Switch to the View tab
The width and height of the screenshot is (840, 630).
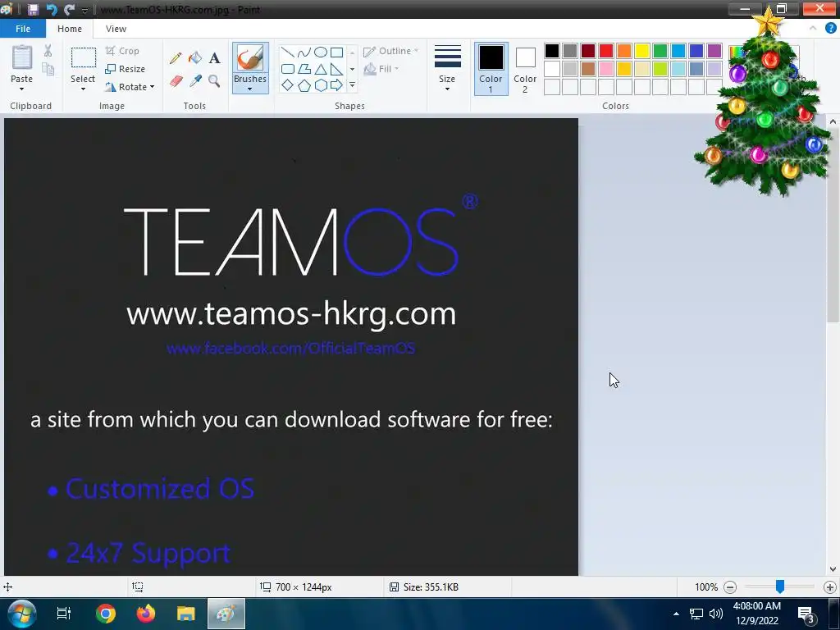point(116,29)
